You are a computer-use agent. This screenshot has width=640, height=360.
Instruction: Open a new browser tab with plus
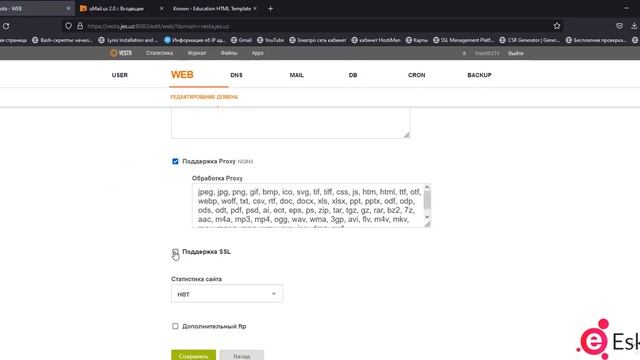270,8
